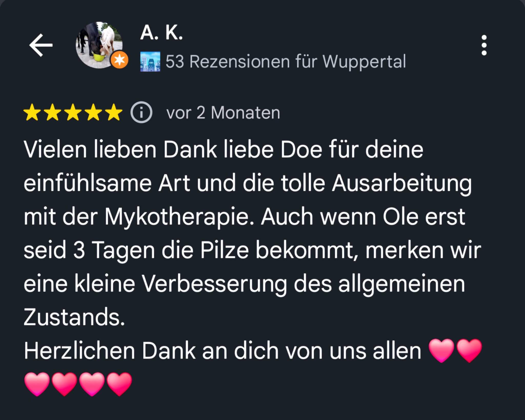
Task: Tap the 'vor 2 Monaten' timestamp
Action: coord(223,113)
